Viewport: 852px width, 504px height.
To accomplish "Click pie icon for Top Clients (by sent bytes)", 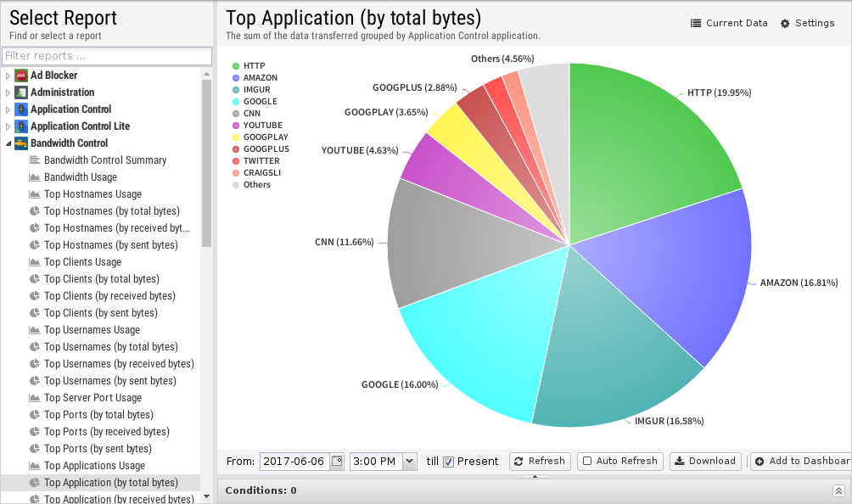I will pos(34,313).
